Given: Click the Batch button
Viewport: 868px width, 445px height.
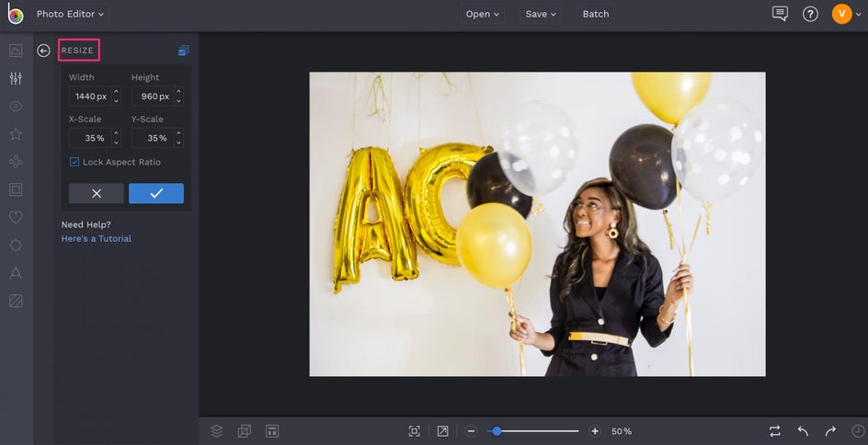Looking at the screenshot, I should [596, 14].
